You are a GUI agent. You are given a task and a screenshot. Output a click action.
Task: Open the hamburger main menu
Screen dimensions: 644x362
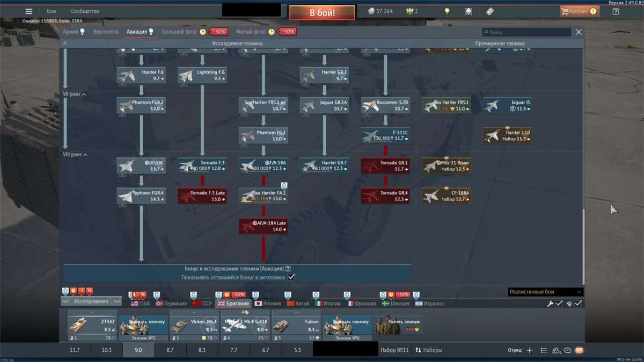click(29, 11)
